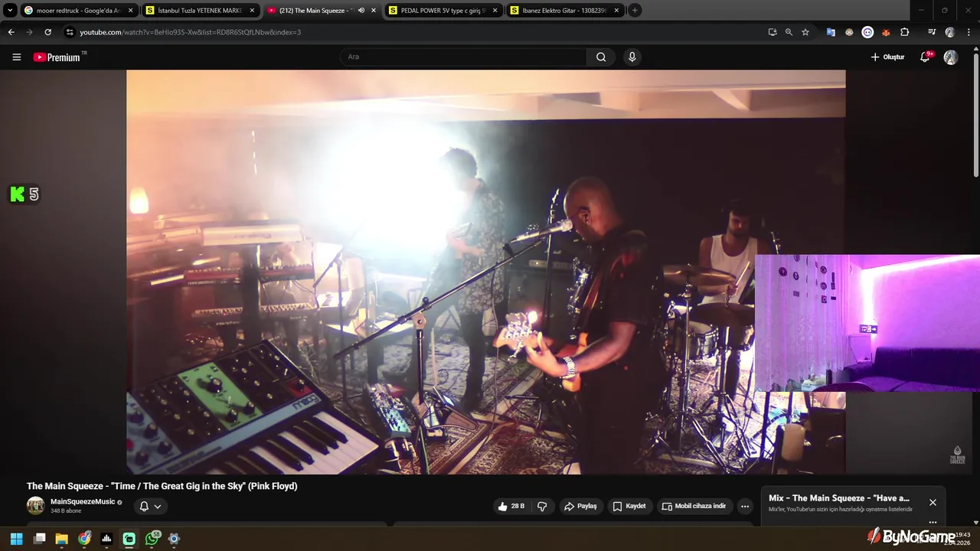Viewport: 980px width, 551px height.
Task: Open a new browser tab
Action: [635, 11]
